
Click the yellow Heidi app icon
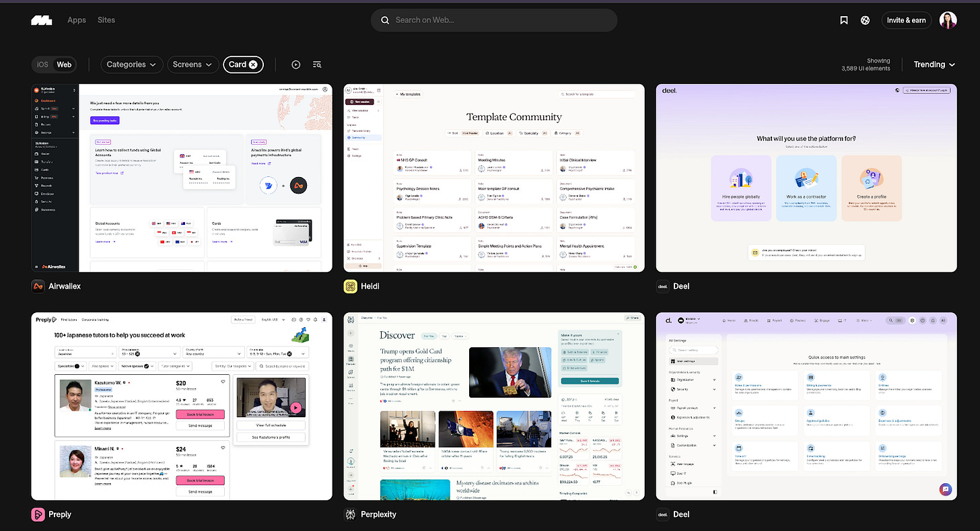351,286
